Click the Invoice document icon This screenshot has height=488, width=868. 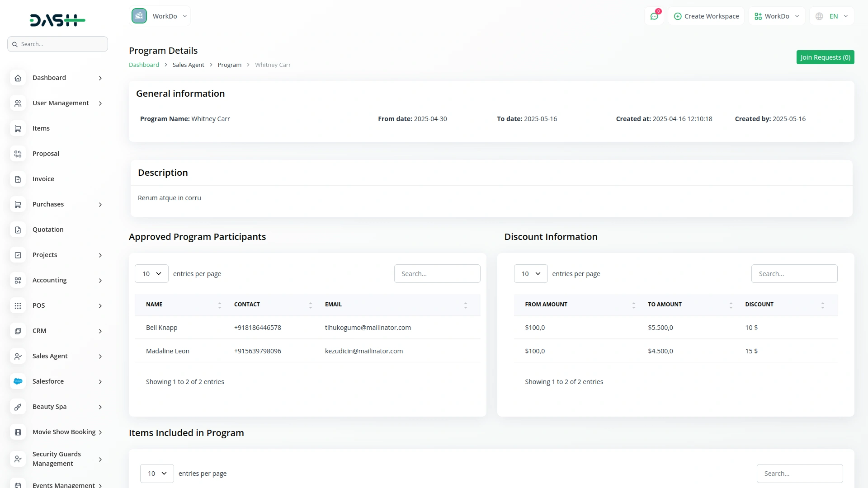click(18, 179)
